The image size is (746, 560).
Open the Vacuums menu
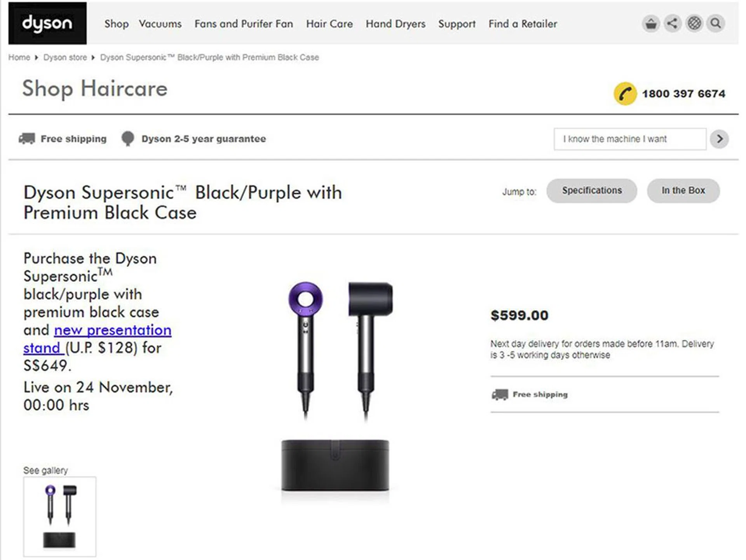(x=160, y=24)
